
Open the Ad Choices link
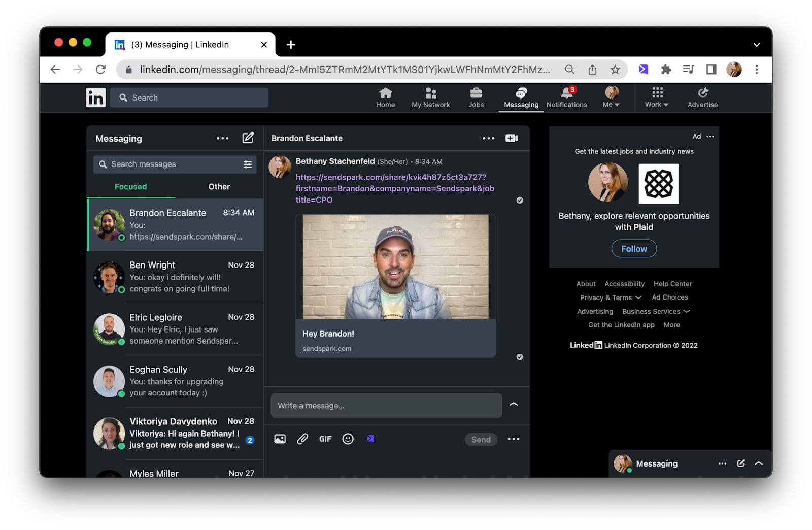coord(670,297)
